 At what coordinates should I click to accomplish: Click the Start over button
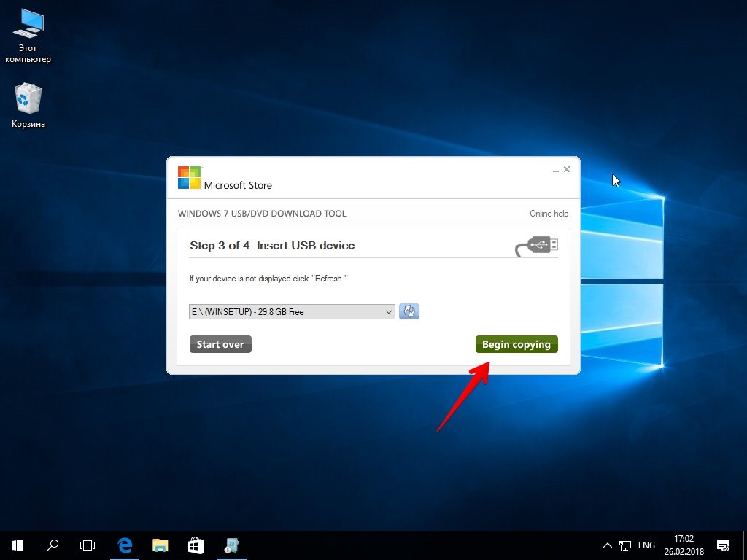point(220,344)
